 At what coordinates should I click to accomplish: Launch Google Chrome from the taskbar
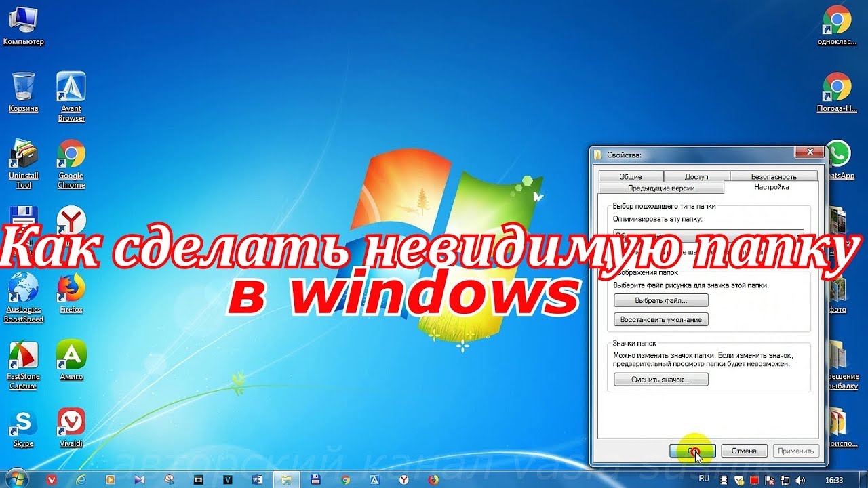tap(345, 479)
